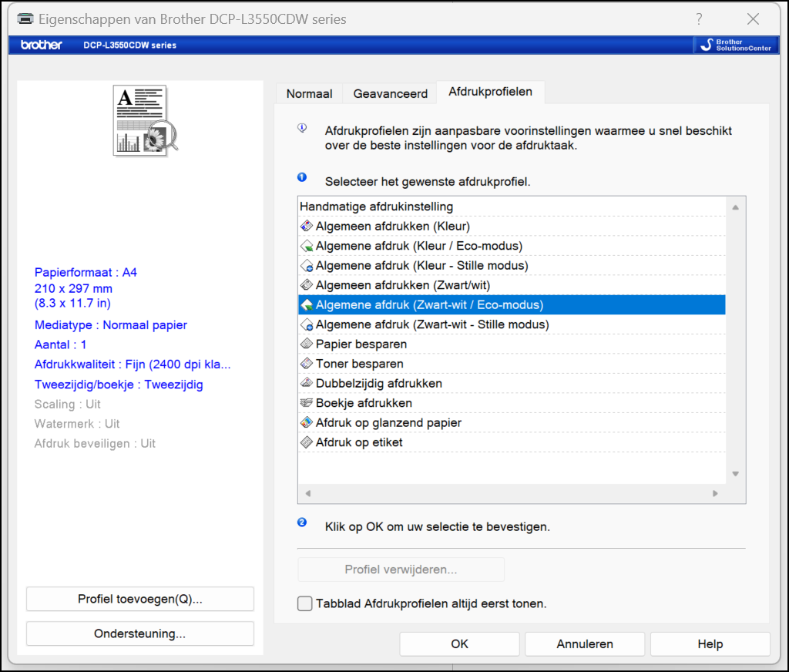Screen dimensions: 789x672
Task: Click the question mark help icon in title bar
Action: (699, 19)
